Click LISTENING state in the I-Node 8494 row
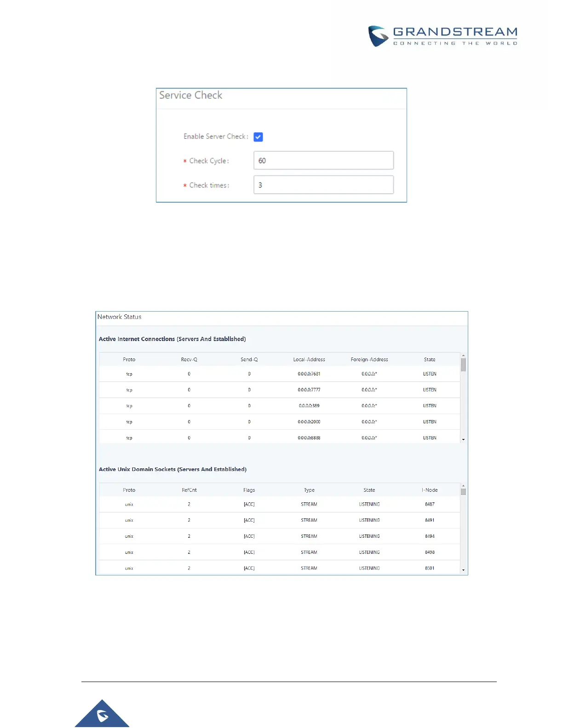The width and height of the screenshot is (563, 728). [369, 536]
